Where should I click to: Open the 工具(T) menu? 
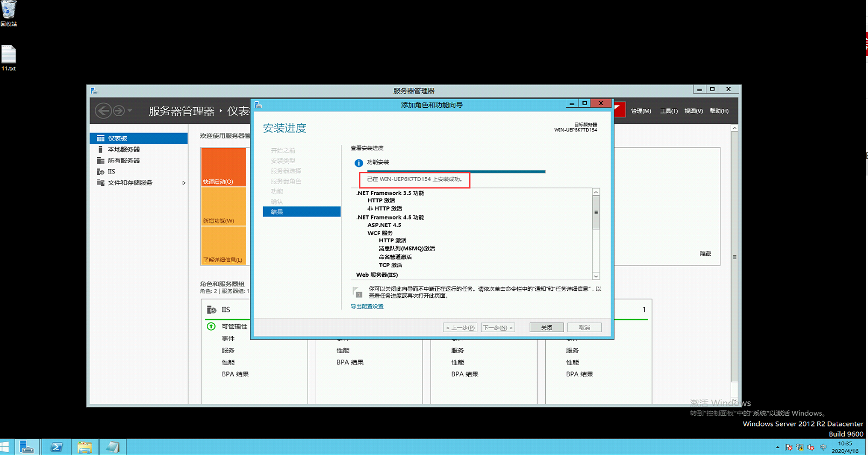669,111
